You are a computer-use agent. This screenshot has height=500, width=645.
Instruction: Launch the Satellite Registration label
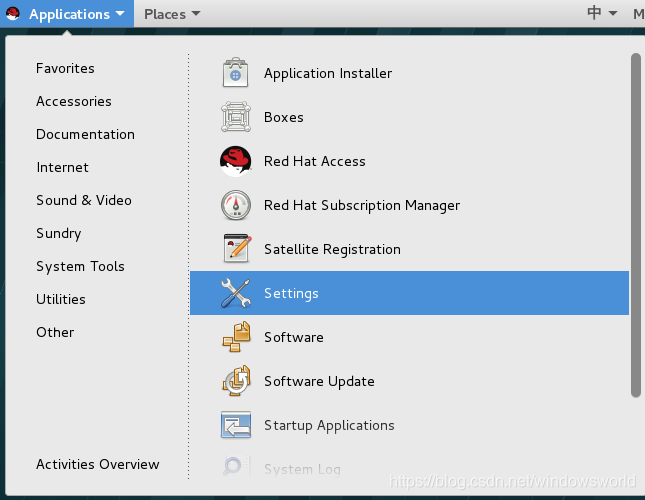click(332, 249)
